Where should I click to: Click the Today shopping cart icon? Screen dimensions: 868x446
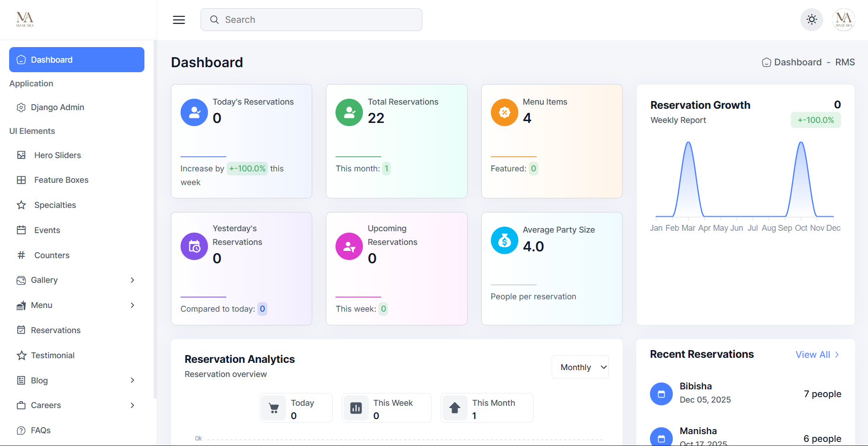point(274,408)
